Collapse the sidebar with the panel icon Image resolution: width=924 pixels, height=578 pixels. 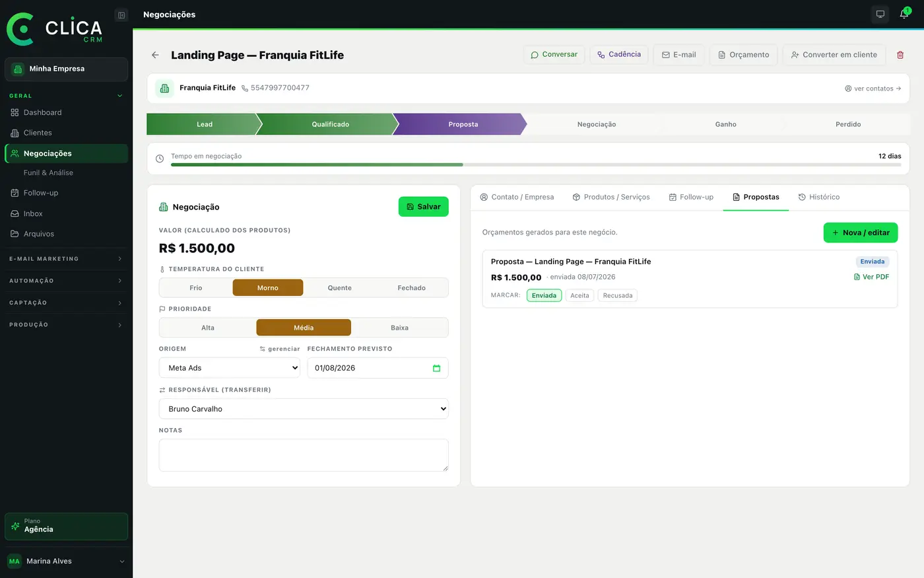tap(121, 15)
